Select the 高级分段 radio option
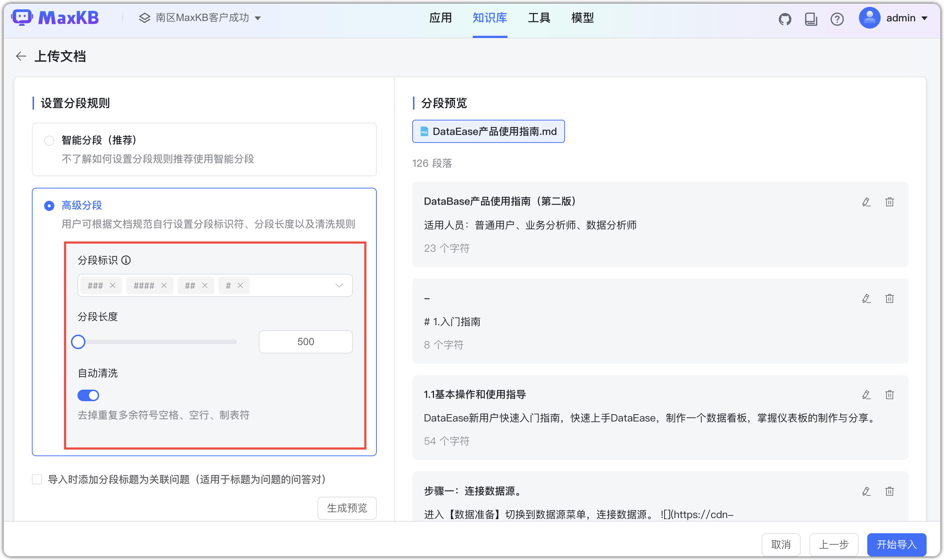 point(49,206)
